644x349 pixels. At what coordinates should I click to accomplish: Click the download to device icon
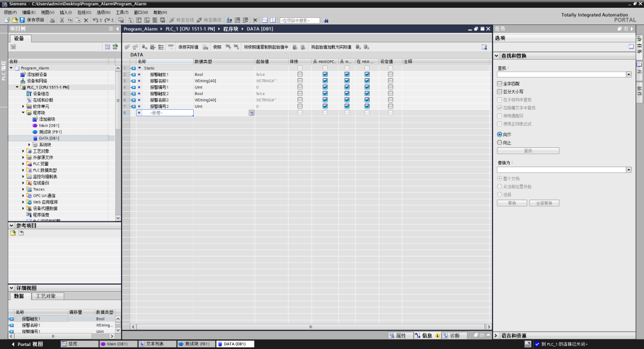point(139,20)
